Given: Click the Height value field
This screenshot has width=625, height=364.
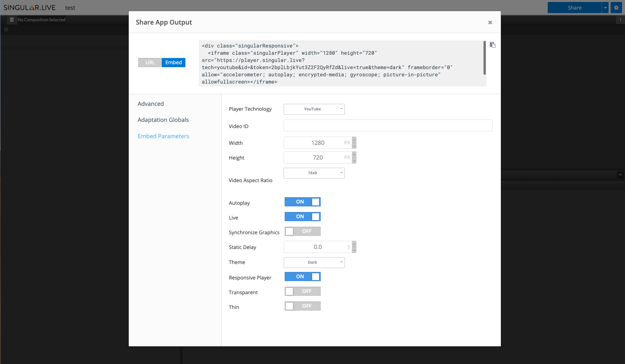Looking at the screenshot, I should (318, 158).
